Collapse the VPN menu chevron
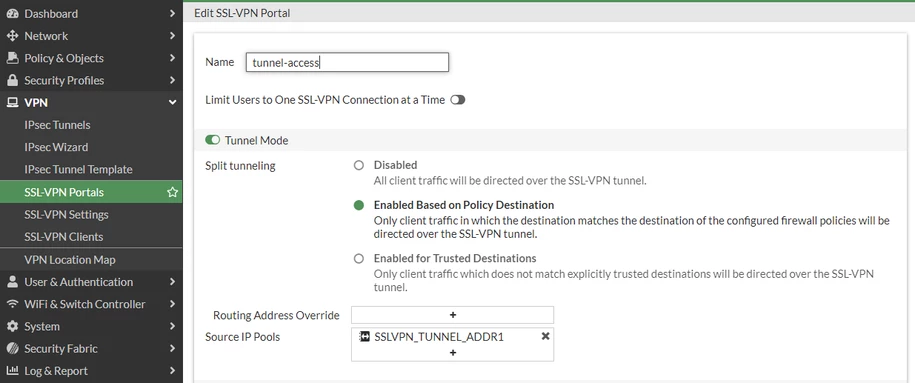This screenshot has width=915, height=383. [172, 103]
